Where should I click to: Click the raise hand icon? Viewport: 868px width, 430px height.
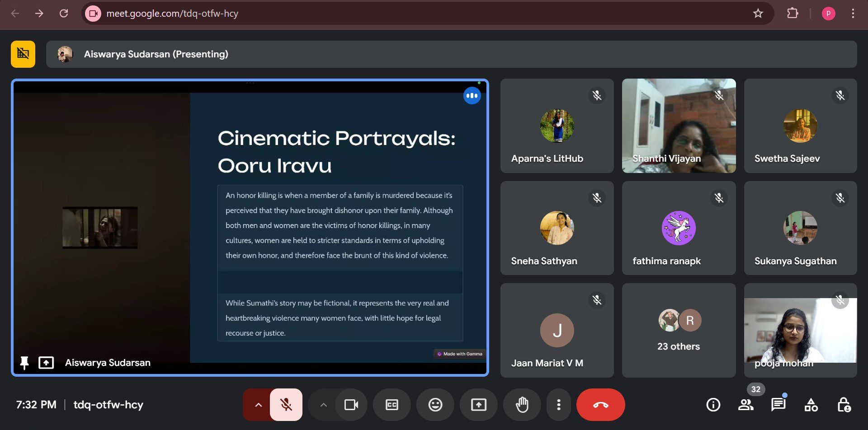click(522, 405)
